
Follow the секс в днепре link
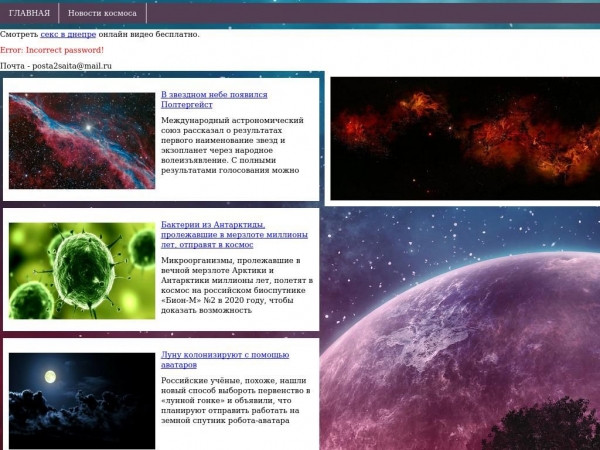point(68,34)
